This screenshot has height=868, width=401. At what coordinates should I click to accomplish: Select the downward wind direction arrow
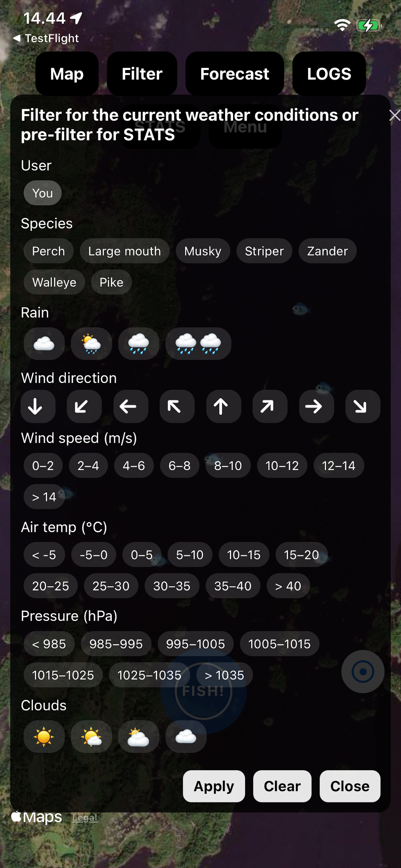38,406
